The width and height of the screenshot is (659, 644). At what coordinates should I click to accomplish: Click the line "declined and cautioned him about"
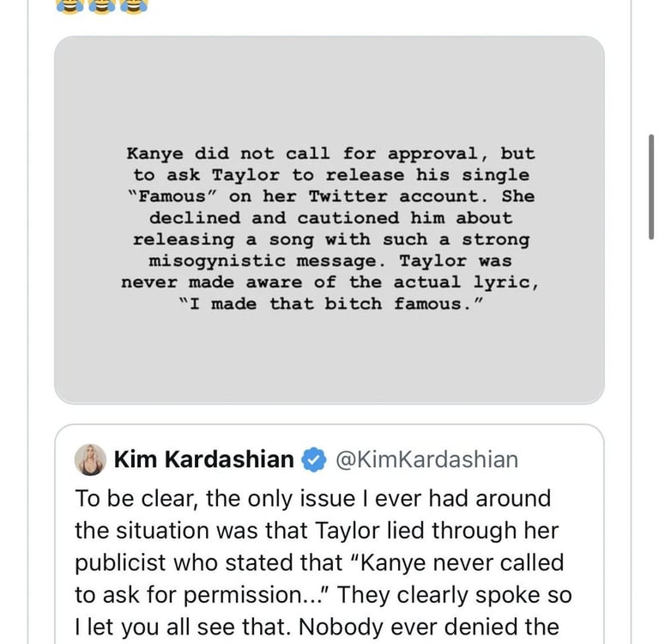click(x=330, y=218)
